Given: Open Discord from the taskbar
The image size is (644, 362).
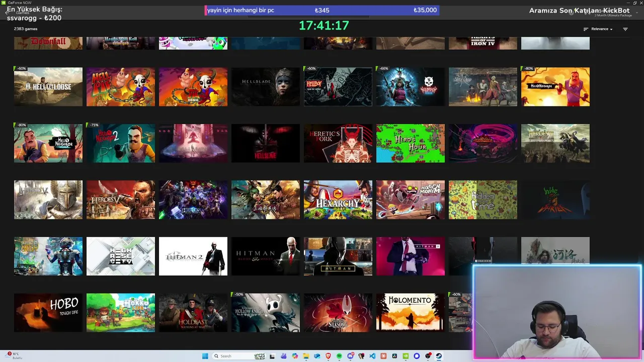Looking at the screenshot, I should coord(351,356).
